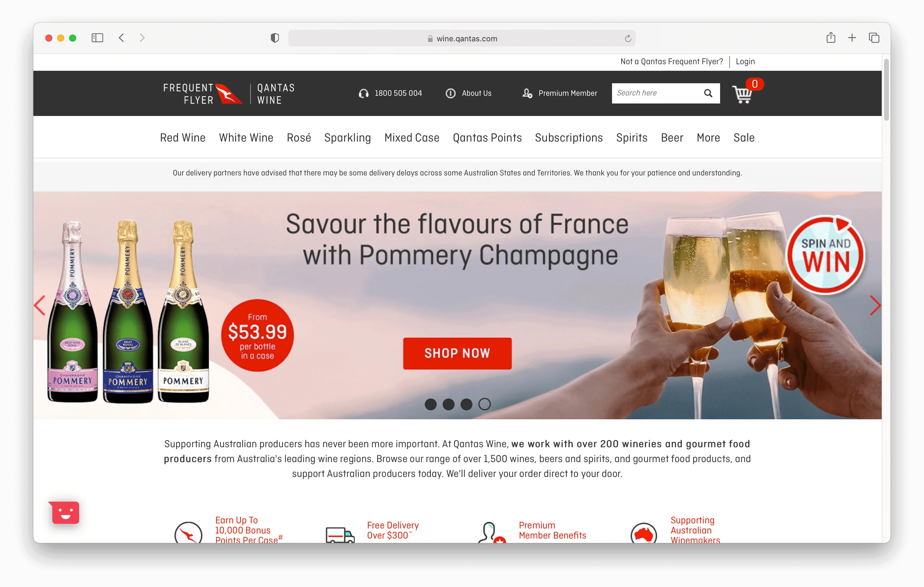Viewport: 924px width, 587px height.
Task: Show next banner slide arrow
Action: (x=875, y=305)
